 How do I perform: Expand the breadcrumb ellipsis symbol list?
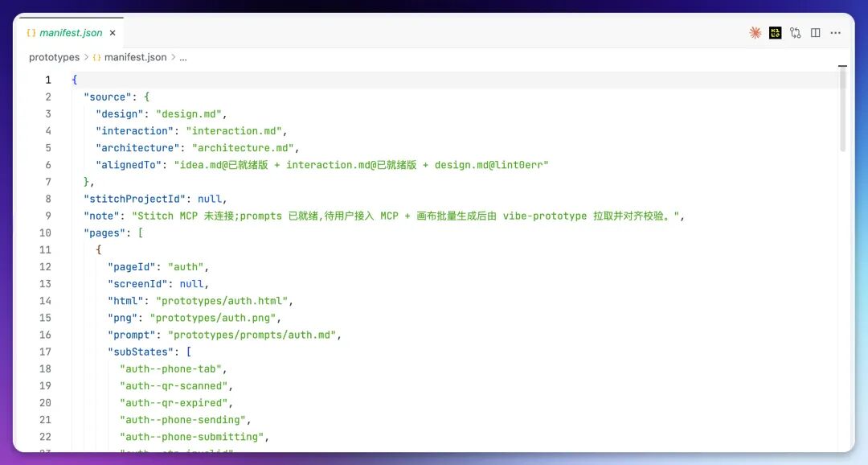[183, 57]
